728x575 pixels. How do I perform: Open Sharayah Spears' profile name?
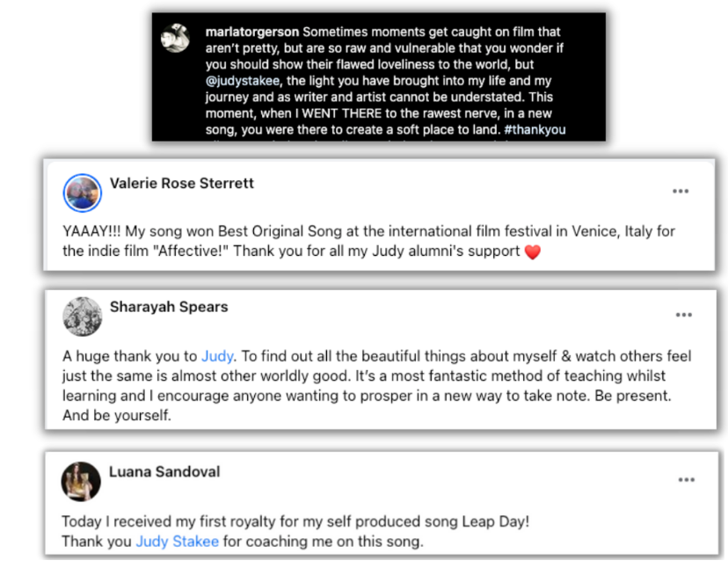tap(169, 307)
